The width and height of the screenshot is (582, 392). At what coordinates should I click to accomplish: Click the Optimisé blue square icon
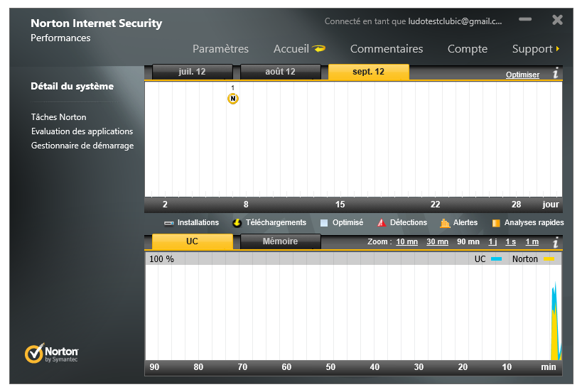pos(324,223)
